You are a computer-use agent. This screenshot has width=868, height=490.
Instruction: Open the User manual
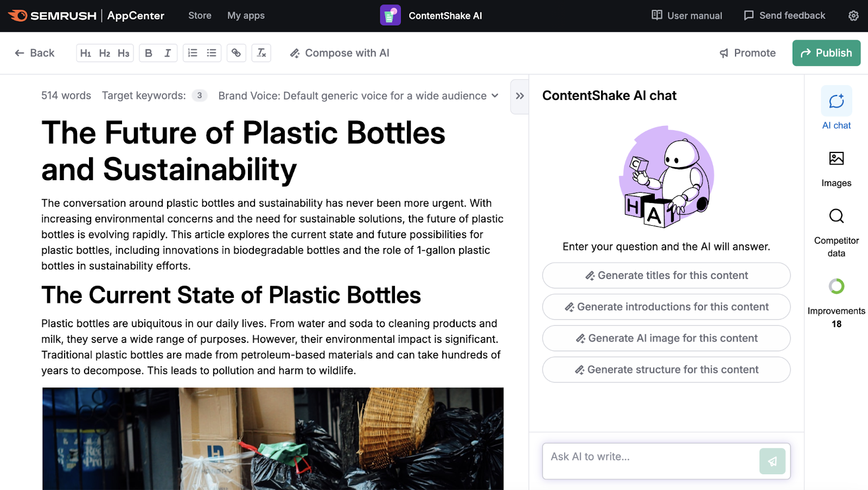coord(687,16)
